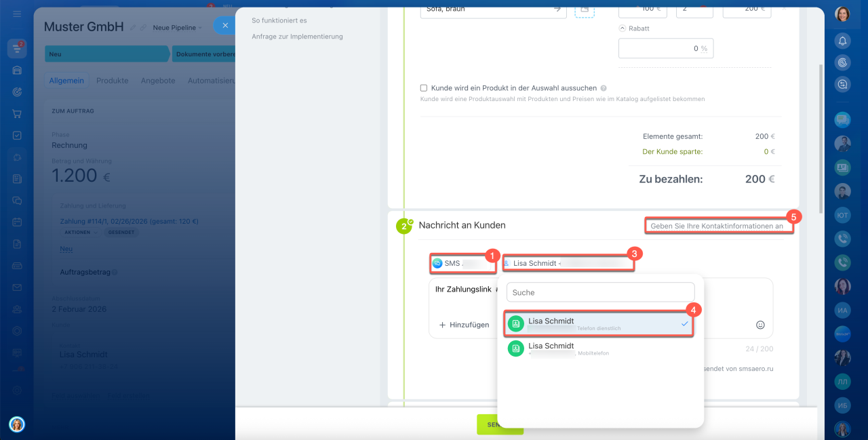The image size is (868, 440).
Task: Click the user avatar at sidebar bottom left
Action: tap(17, 424)
